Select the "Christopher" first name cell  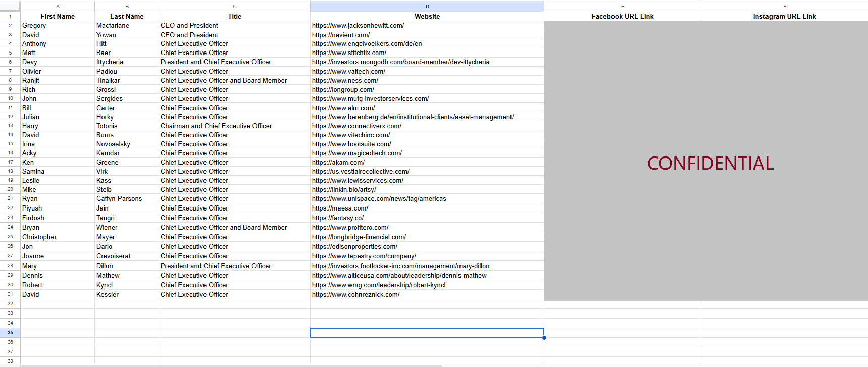click(x=58, y=237)
